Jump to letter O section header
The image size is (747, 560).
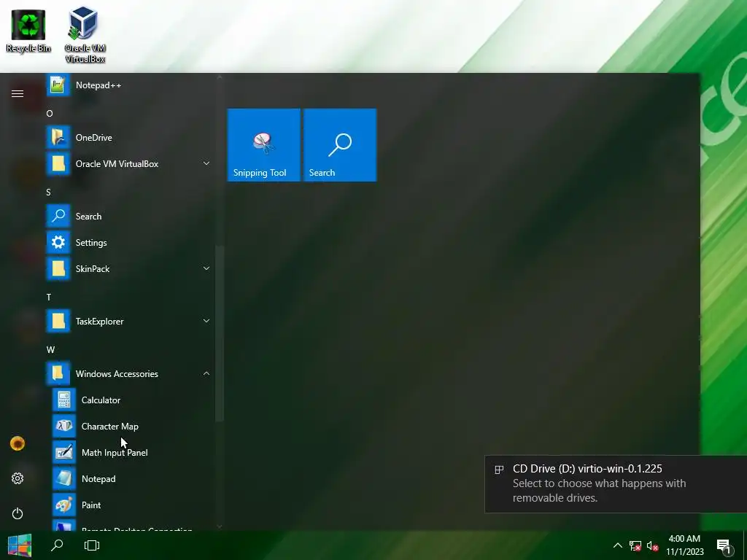pos(50,113)
